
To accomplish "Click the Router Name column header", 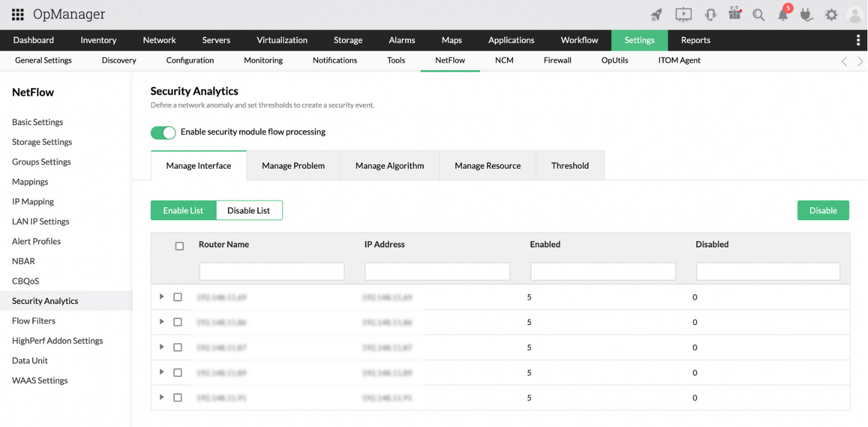I will coord(224,244).
